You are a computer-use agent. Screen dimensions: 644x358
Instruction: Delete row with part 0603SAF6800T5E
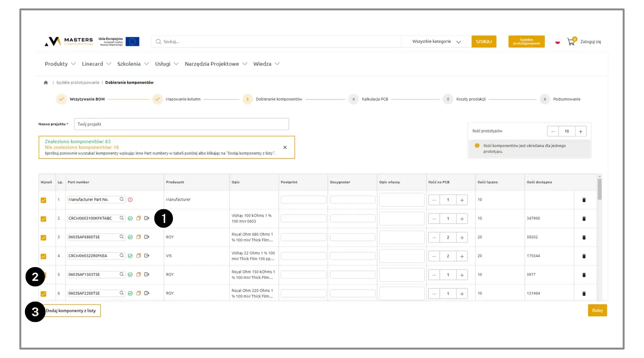click(x=584, y=238)
